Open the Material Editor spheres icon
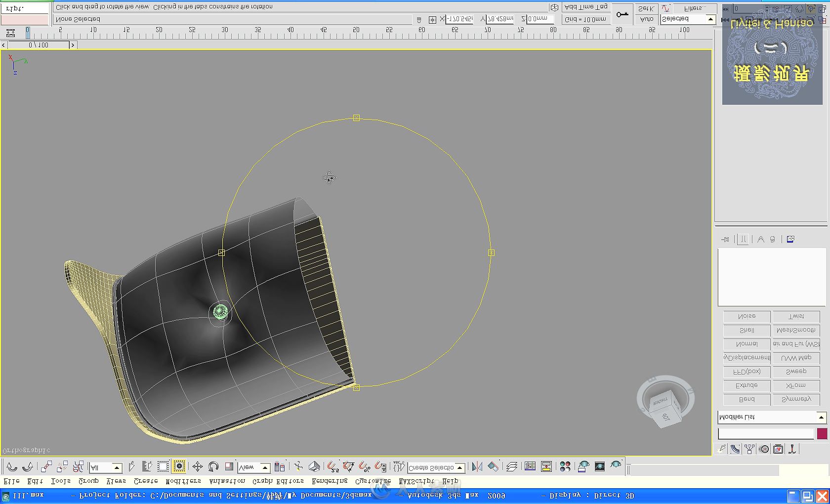 [x=565, y=466]
